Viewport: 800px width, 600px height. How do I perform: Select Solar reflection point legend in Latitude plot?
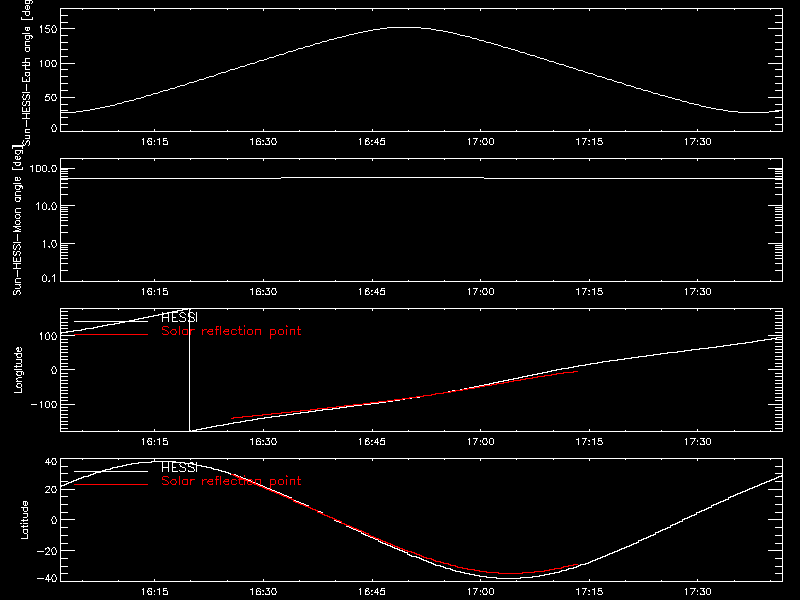231,481
